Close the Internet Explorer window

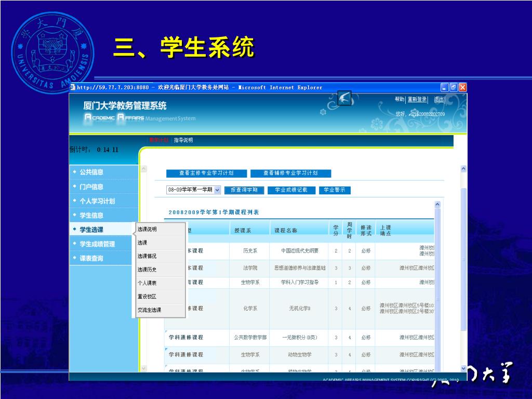coord(463,87)
